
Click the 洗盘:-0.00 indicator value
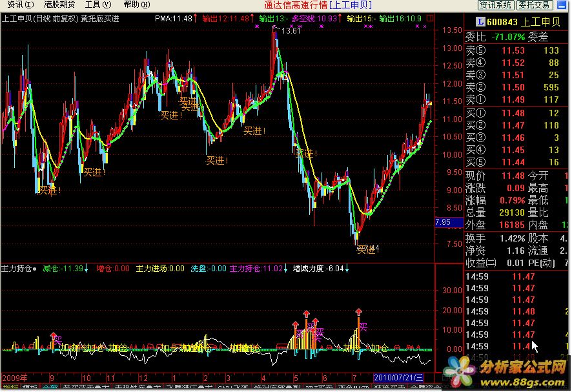[209, 269]
